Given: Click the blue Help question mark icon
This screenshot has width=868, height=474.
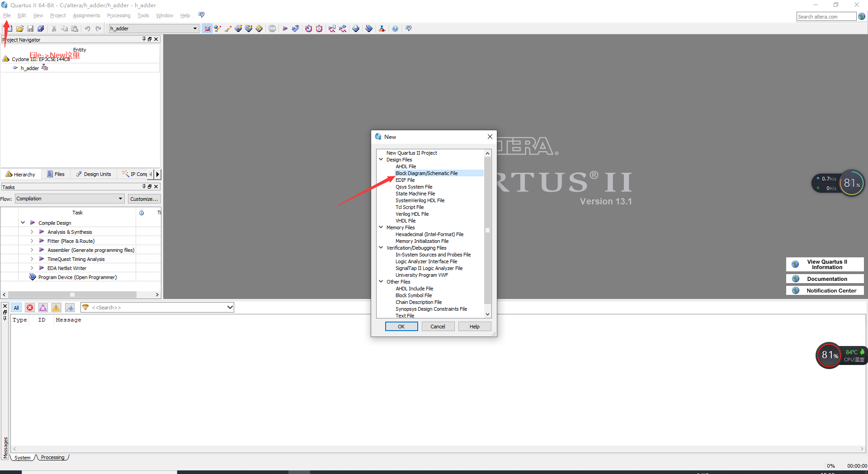Looking at the screenshot, I should tap(395, 28).
